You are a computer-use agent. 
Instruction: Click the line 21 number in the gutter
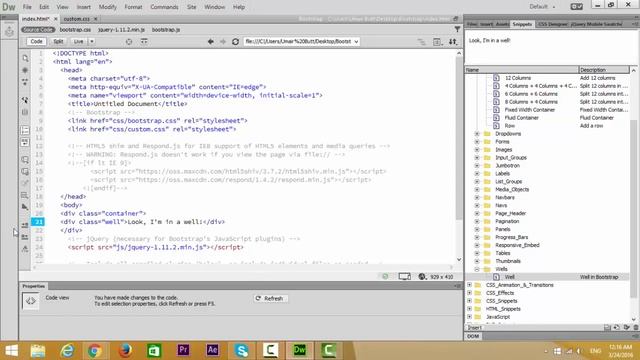click(x=38, y=222)
